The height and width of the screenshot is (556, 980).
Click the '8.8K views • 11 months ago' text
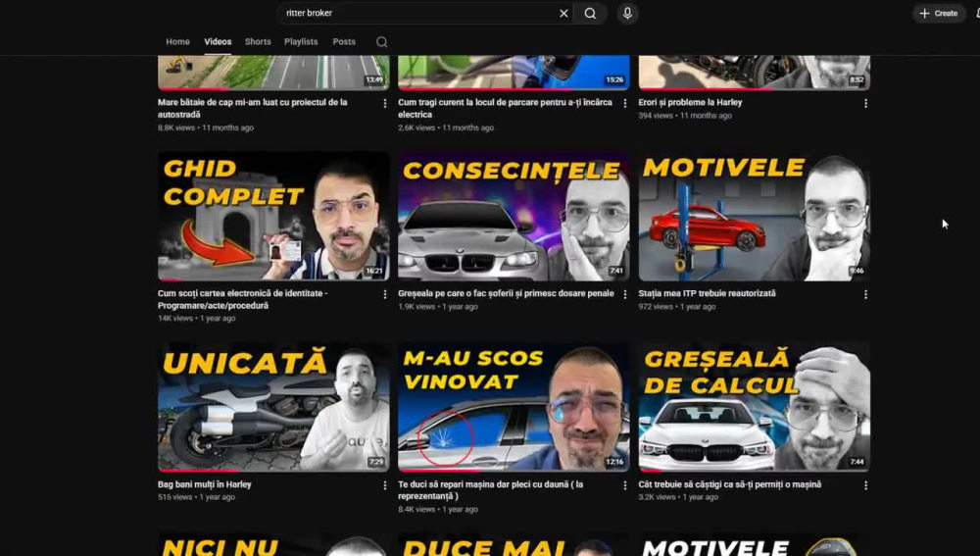[x=206, y=127]
